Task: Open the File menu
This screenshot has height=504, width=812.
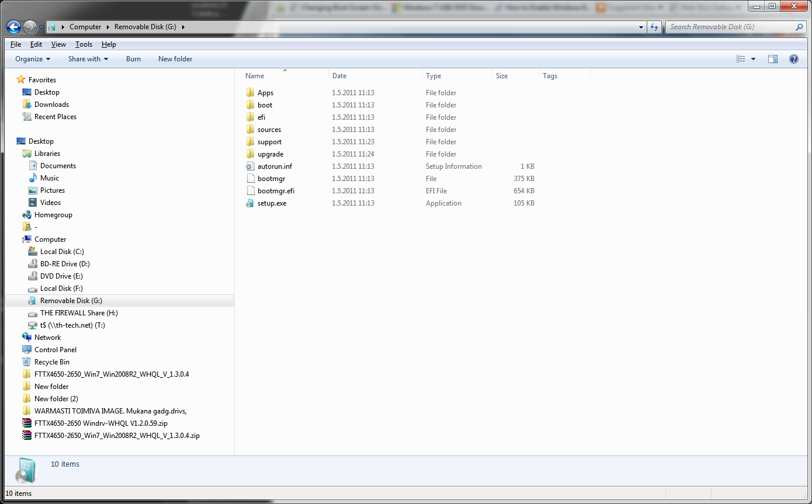Action: point(16,44)
